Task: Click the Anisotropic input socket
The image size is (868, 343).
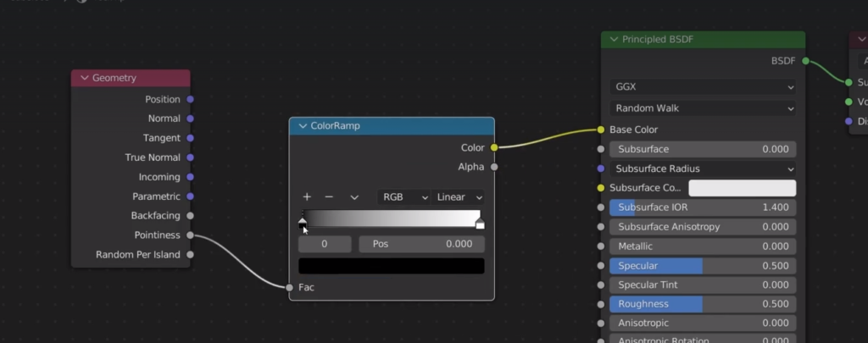Action: pos(601,323)
